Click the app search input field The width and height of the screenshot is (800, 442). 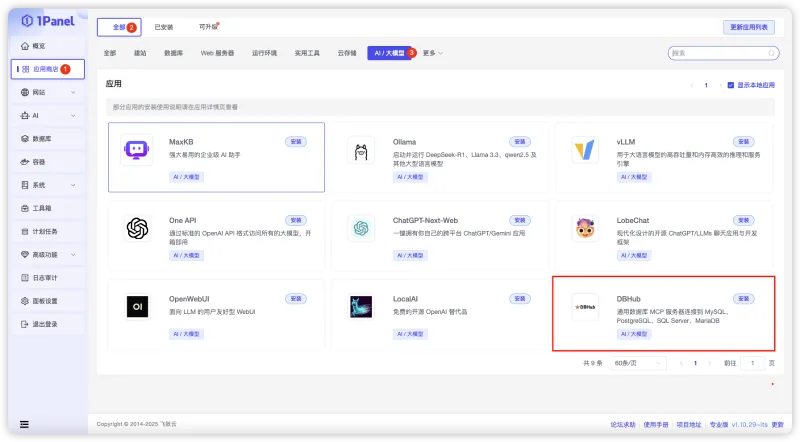point(718,53)
